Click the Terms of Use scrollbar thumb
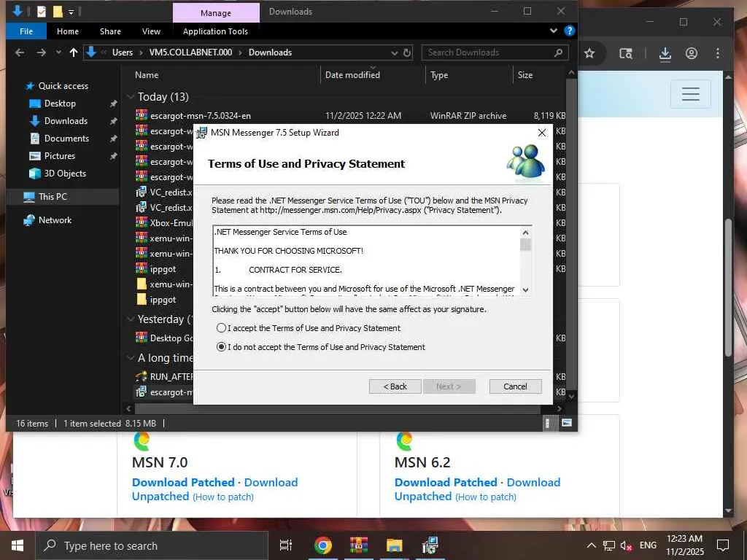747x560 pixels. click(525, 245)
